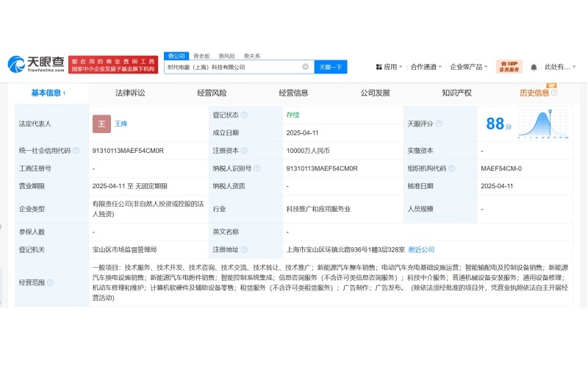Click the help icon on 历史信息 tab

click(x=554, y=93)
